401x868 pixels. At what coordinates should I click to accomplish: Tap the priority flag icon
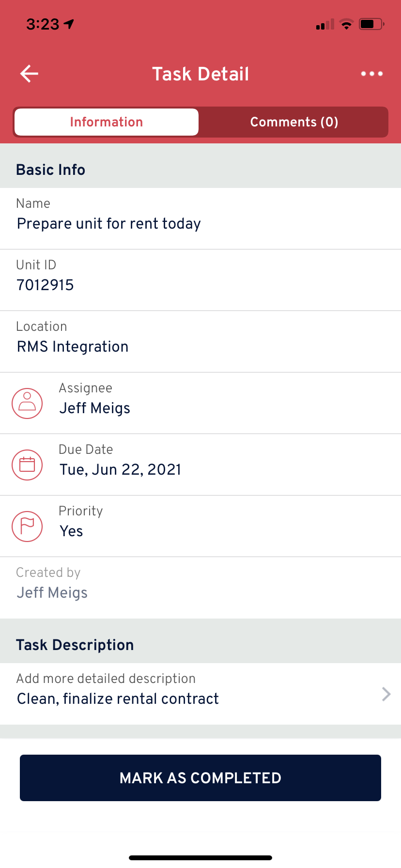tap(27, 526)
